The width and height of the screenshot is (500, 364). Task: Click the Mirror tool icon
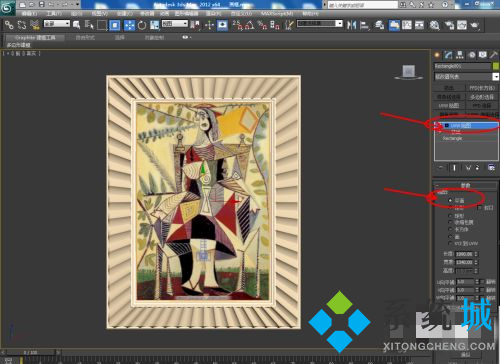[x=351, y=25]
